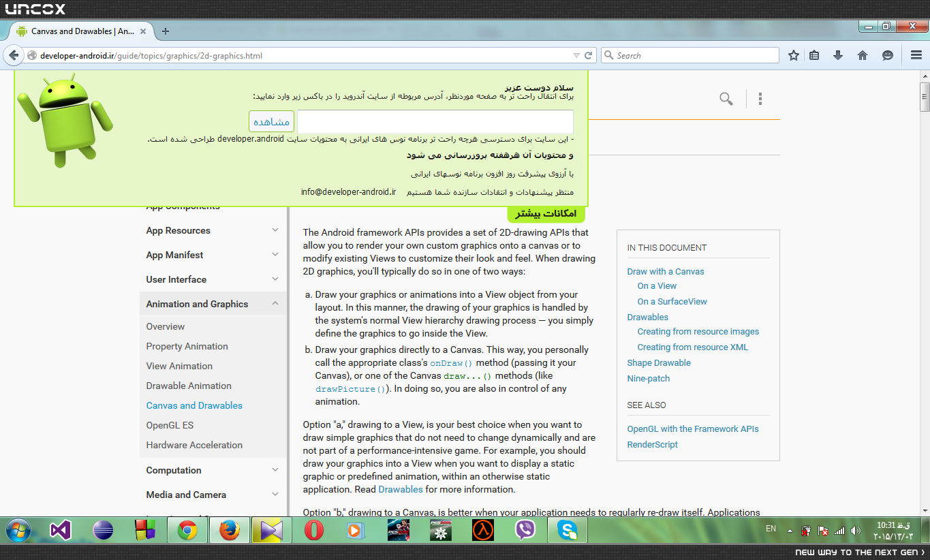Viewport: 930px width, 560px height.
Task: Open Eclipse from the taskbar
Action: click(x=103, y=530)
